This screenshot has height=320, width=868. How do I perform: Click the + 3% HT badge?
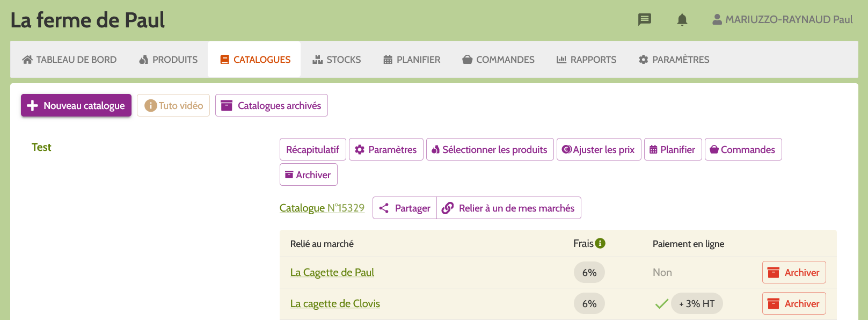click(697, 304)
